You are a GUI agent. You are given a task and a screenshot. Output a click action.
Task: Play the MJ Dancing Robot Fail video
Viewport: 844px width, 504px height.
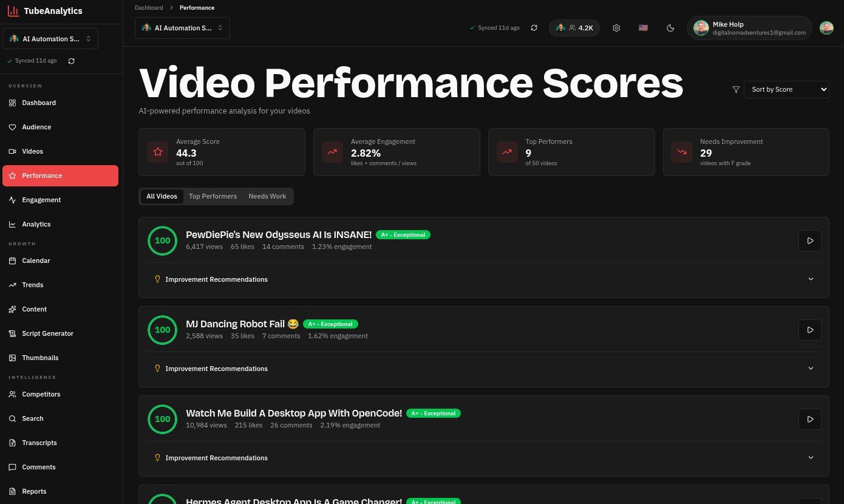(x=810, y=330)
